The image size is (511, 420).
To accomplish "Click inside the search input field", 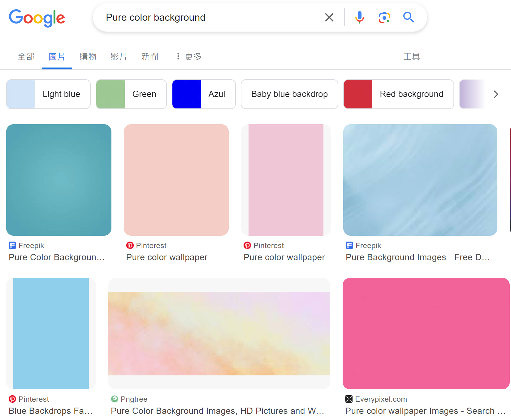I will (210, 17).
